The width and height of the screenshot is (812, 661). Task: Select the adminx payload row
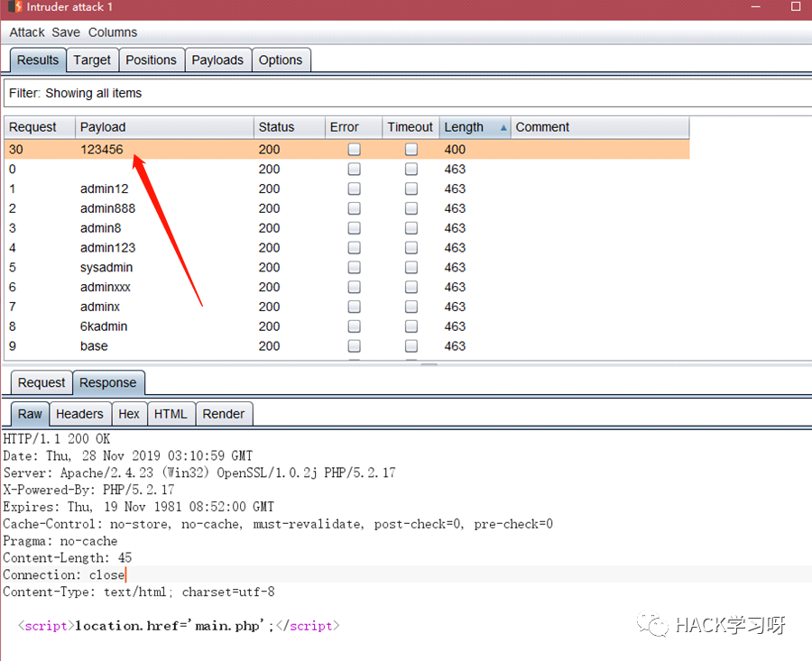347,307
